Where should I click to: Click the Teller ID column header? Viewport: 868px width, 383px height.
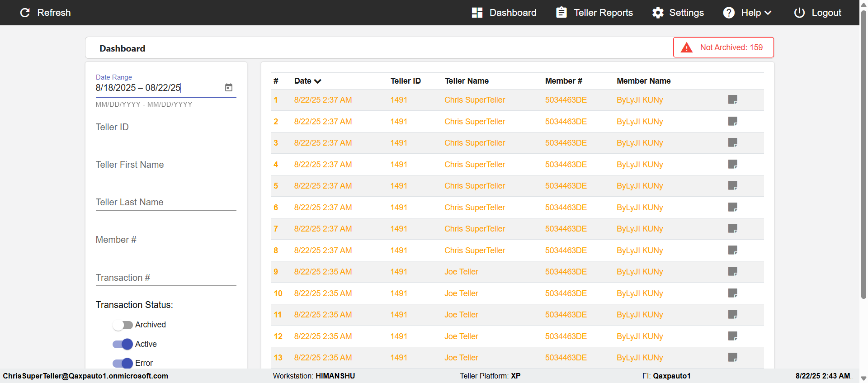(406, 81)
